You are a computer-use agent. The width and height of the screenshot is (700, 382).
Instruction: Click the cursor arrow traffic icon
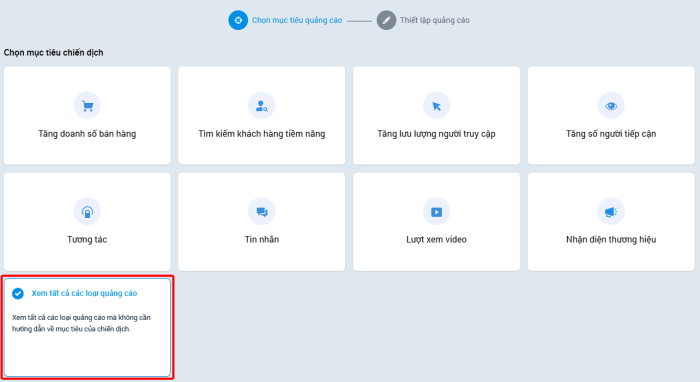coord(437,106)
